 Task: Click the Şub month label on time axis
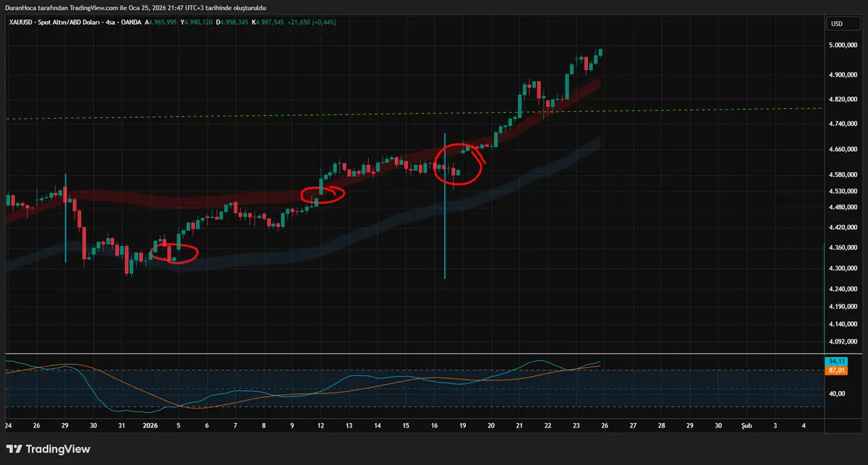747,426
